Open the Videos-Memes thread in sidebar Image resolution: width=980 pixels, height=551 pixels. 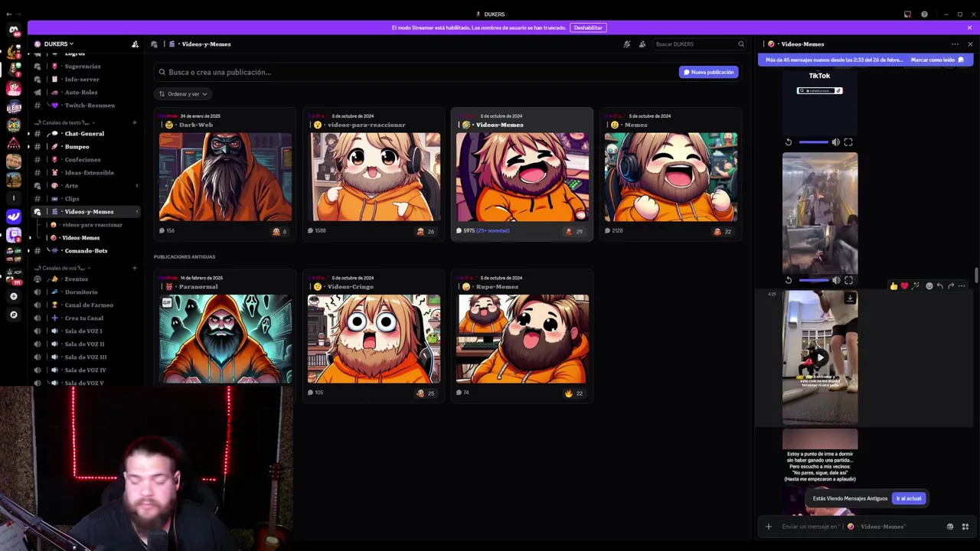point(92,238)
